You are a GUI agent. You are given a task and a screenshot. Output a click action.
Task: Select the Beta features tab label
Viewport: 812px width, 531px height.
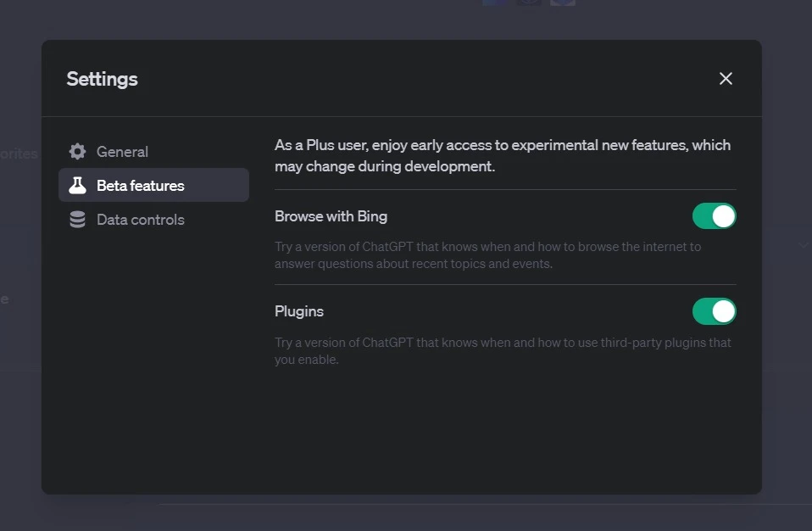pos(141,186)
